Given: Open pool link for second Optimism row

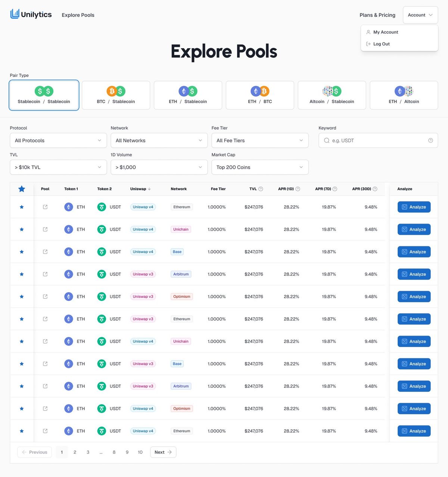Looking at the screenshot, I should point(45,408).
